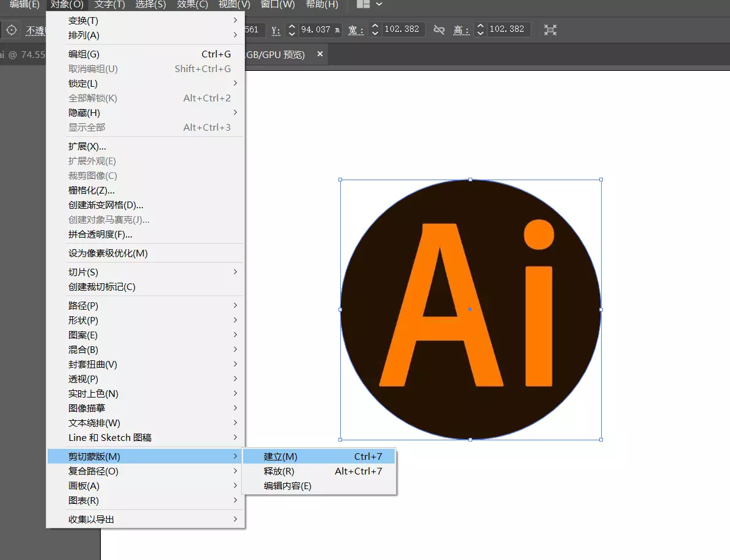Click the width input field showing 102.382

click(403, 29)
